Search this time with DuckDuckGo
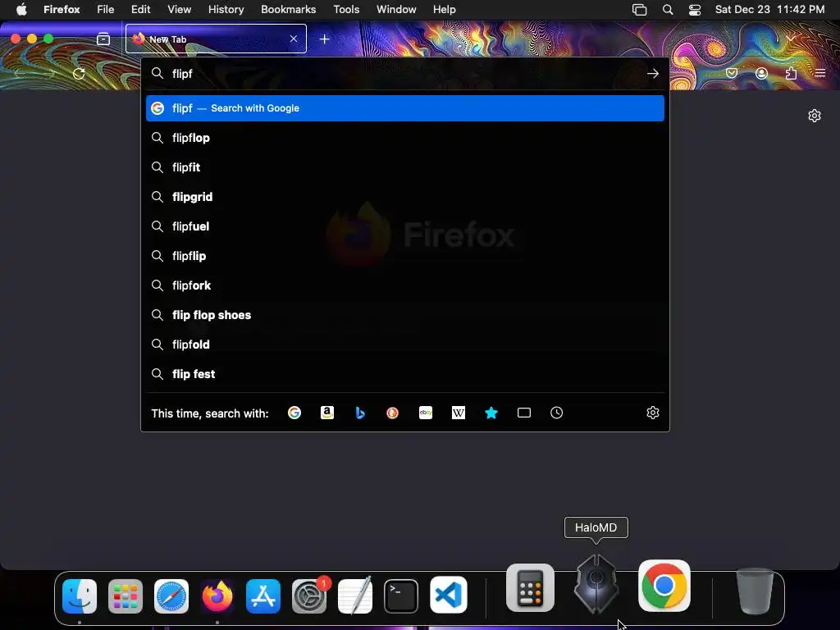 (393, 413)
